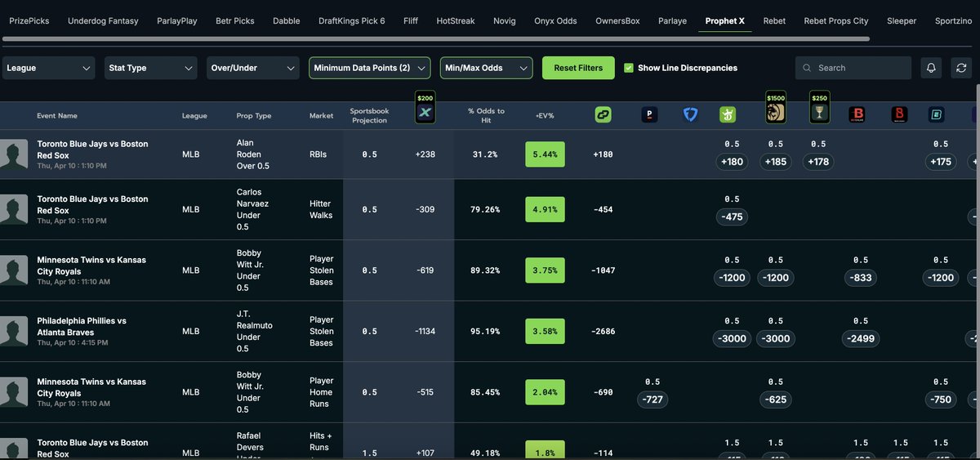Click the 5.44% +EV button
The height and width of the screenshot is (460, 980).
[x=544, y=154]
